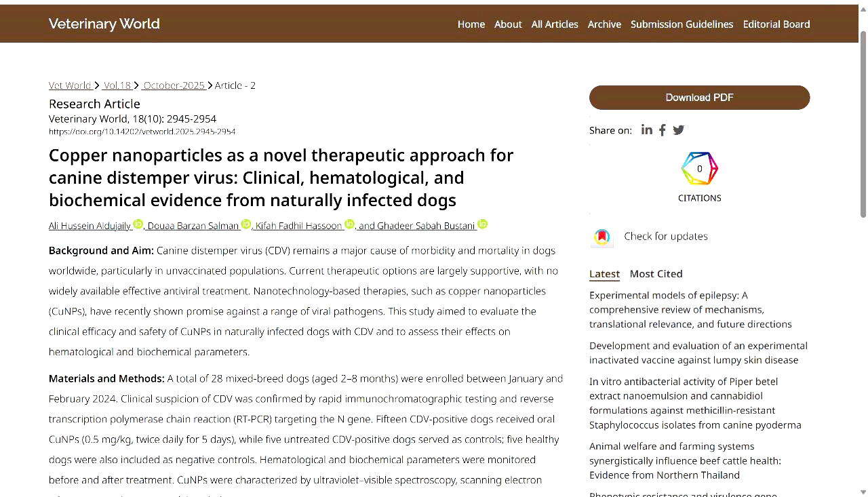Select the Latest tab
The width and height of the screenshot is (868, 497).
pyautogui.click(x=604, y=274)
